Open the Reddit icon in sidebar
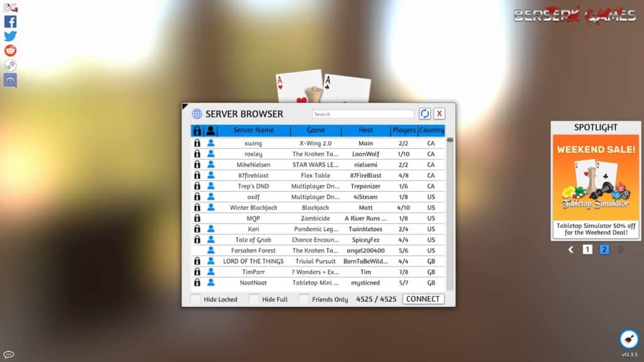Image resolution: width=644 pixels, height=362 pixels. click(x=10, y=50)
